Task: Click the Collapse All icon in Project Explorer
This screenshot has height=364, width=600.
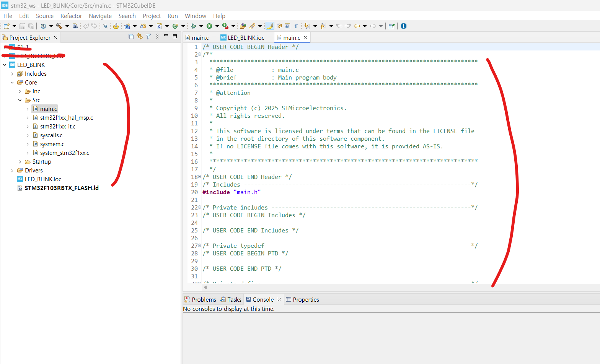Action: [131, 37]
